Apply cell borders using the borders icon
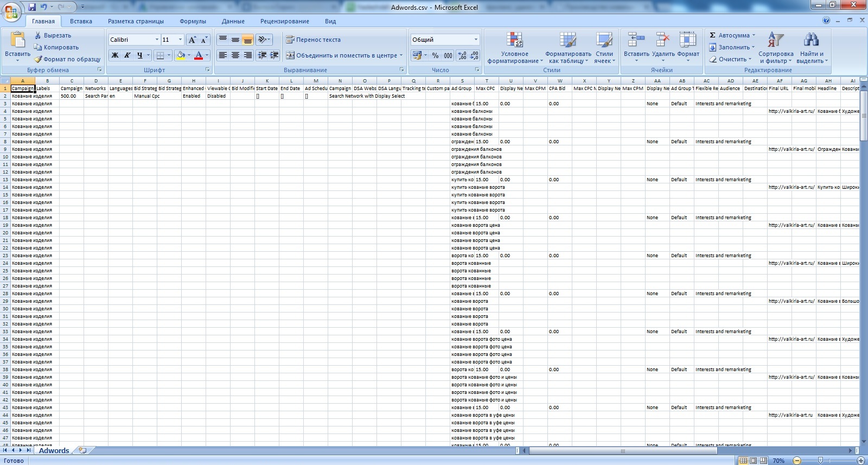Image resolution: width=868 pixels, height=465 pixels. pyautogui.click(x=160, y=55)
